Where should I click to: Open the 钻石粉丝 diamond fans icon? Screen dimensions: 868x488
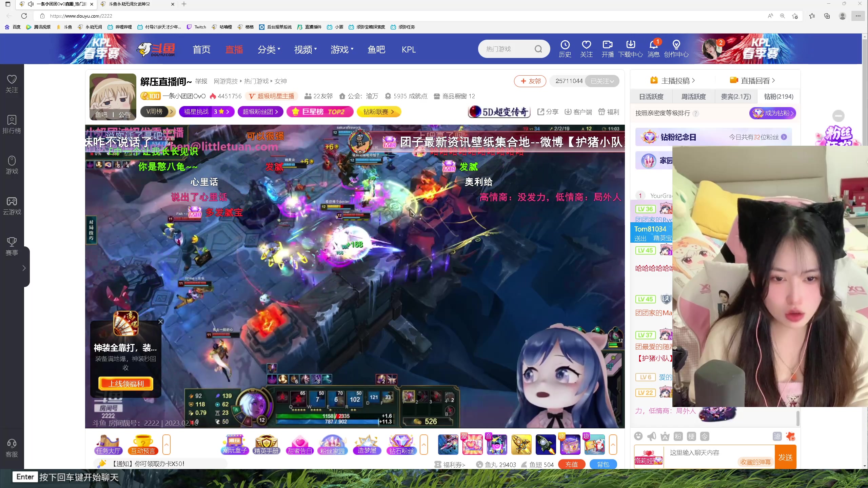[x=402, y=444]
